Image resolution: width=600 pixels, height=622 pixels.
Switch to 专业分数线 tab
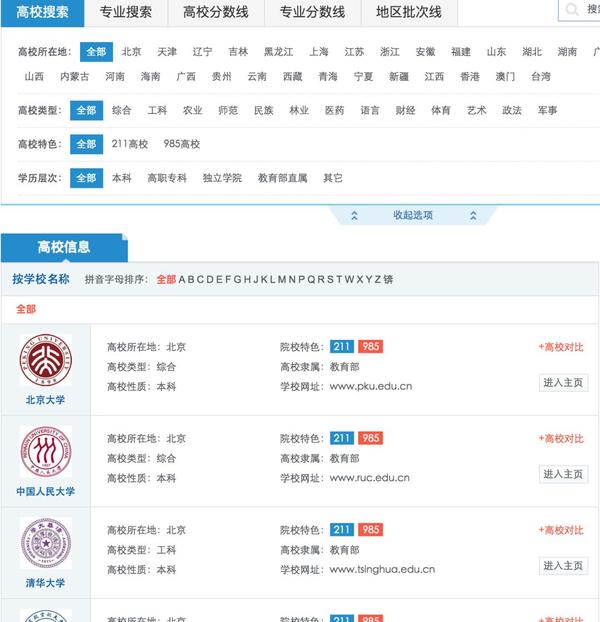(x=312, y=13)
